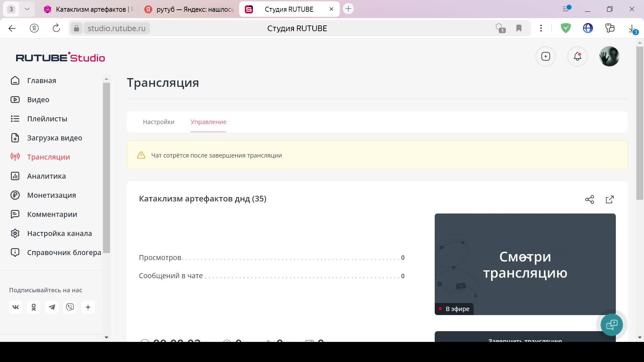Open the browser three-dot menu

pos(541,28)
